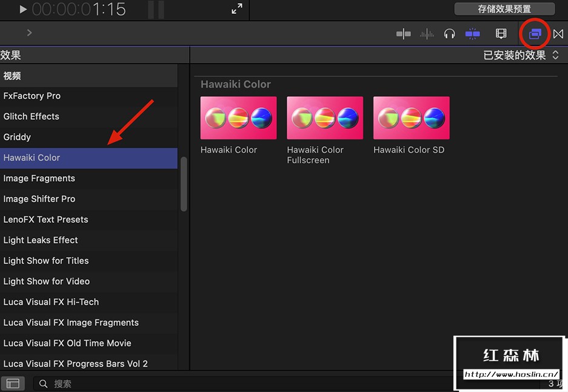The height and width of the screenshot is (392, 568).
Task: Select Image Fragments category
Action: 89,179
